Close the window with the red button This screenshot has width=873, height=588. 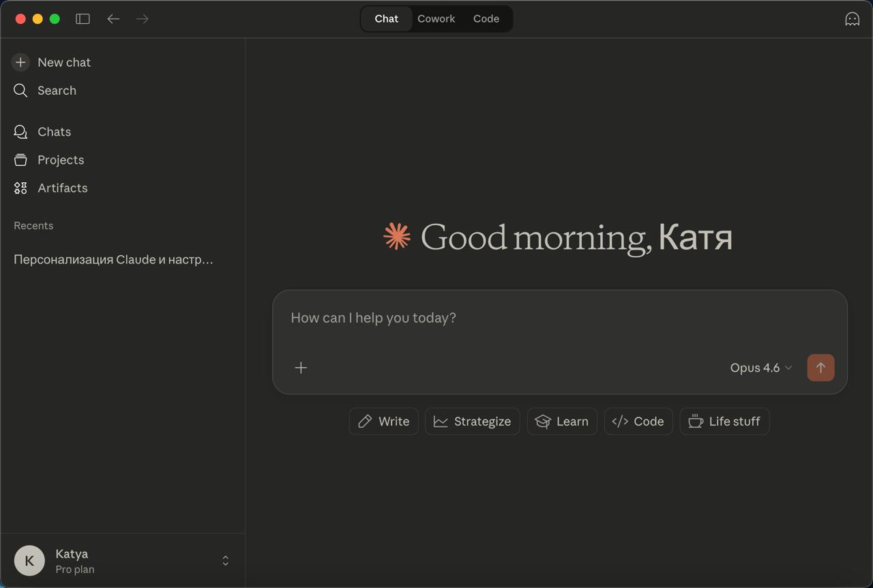click(20, 19)
